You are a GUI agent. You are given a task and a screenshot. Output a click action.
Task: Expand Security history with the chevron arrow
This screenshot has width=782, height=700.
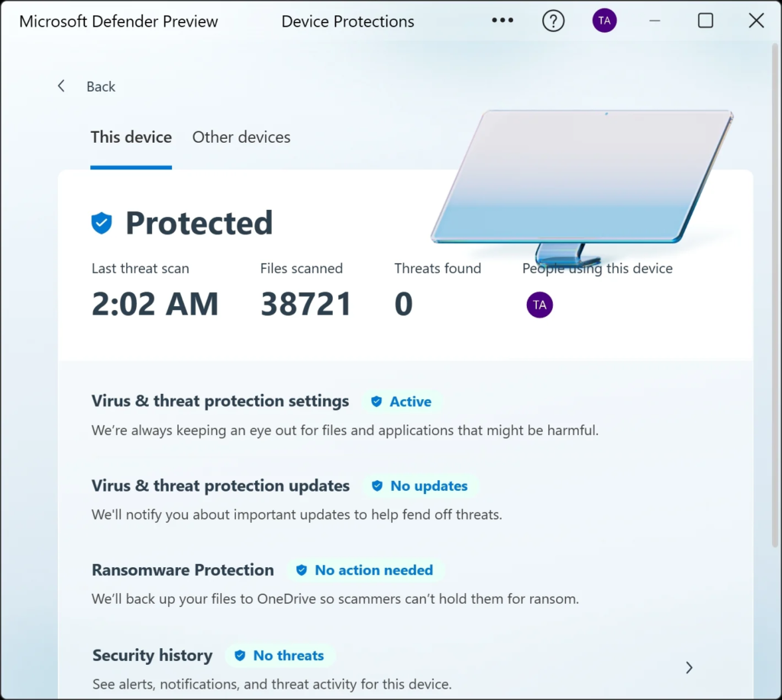tap(690, 668)
